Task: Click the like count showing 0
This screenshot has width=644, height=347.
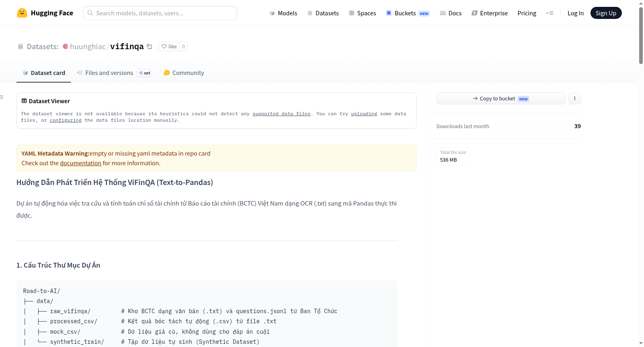Action: [x=184, y=46]
